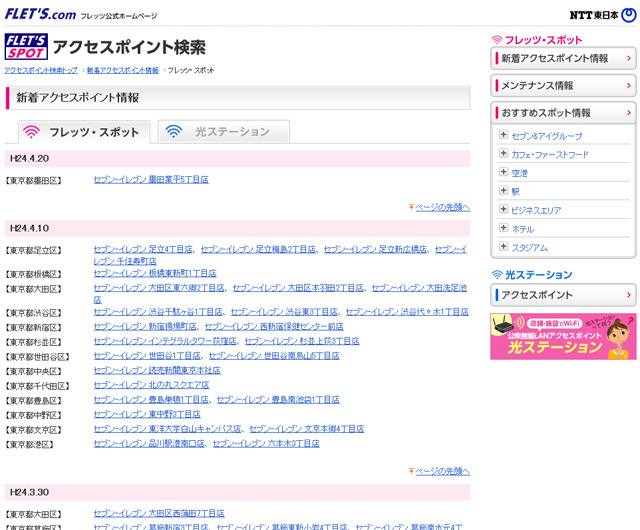Click ページの先頭へ link below H24.4.20 section
Image resolution: width=640 pixels, height=530 pixels.
click(x=442, y=207)
